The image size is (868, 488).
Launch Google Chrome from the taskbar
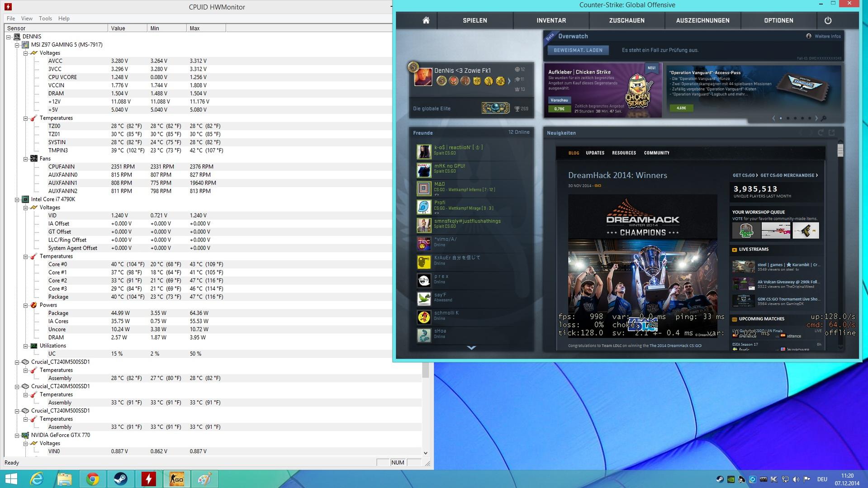point(92,479)
